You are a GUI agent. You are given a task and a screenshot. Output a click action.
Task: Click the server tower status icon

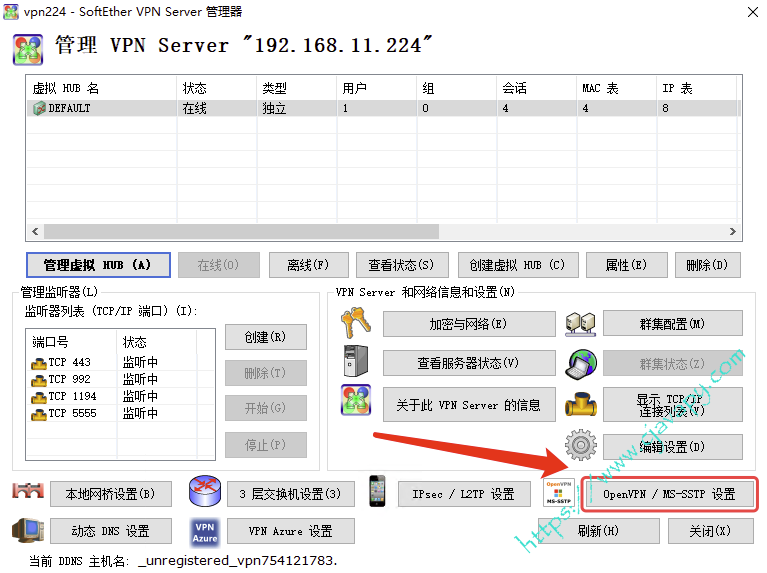[356, 361]
